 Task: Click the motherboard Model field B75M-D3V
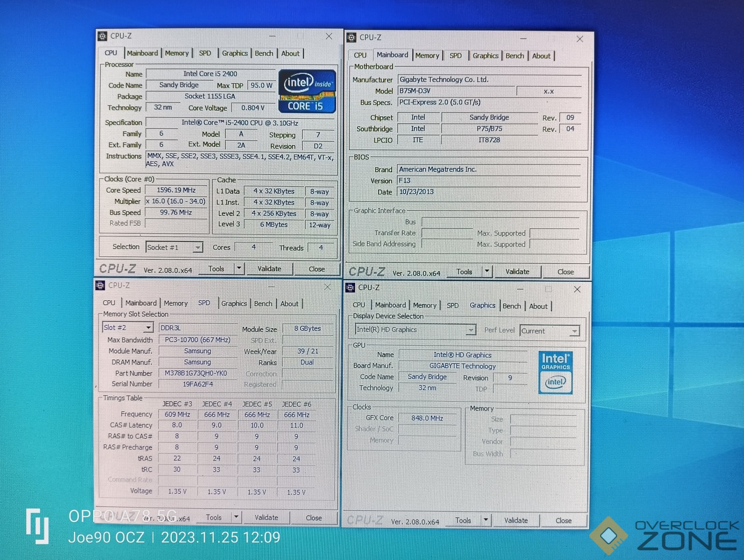click(456, 91)
